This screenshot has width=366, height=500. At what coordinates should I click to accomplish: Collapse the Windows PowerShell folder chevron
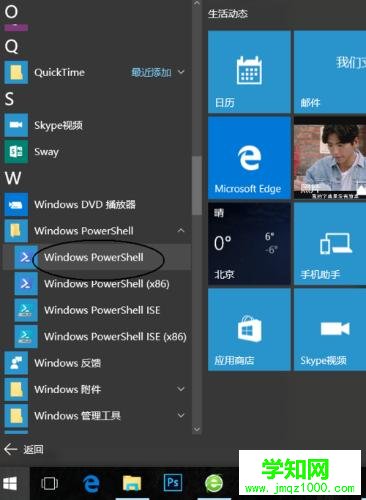[x=181, y=230]
